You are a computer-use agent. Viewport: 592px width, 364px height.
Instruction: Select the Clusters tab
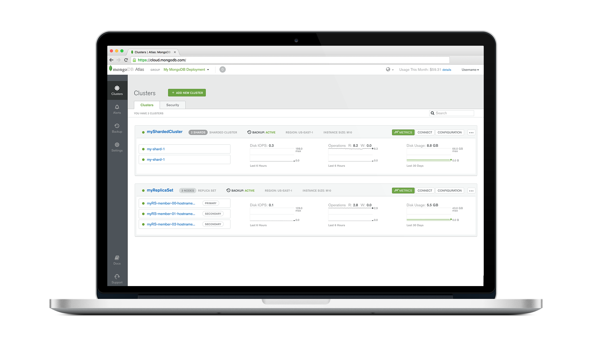pos(147,105)
